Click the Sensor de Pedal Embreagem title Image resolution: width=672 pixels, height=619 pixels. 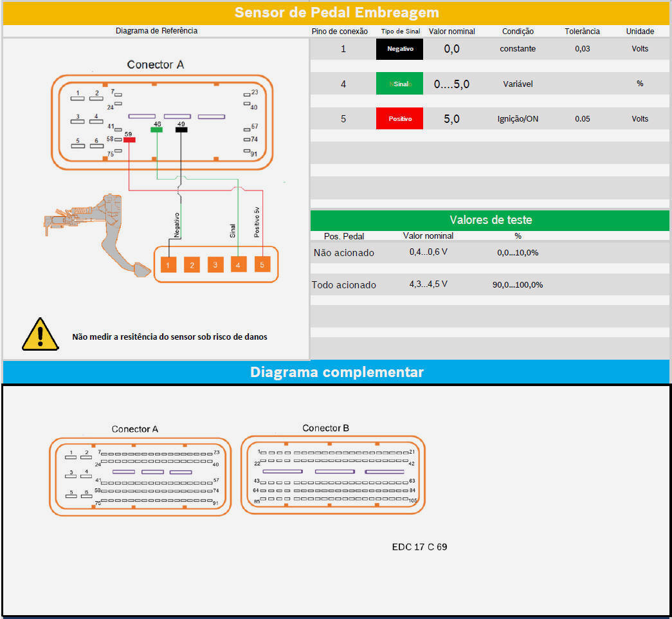point(336,12)
